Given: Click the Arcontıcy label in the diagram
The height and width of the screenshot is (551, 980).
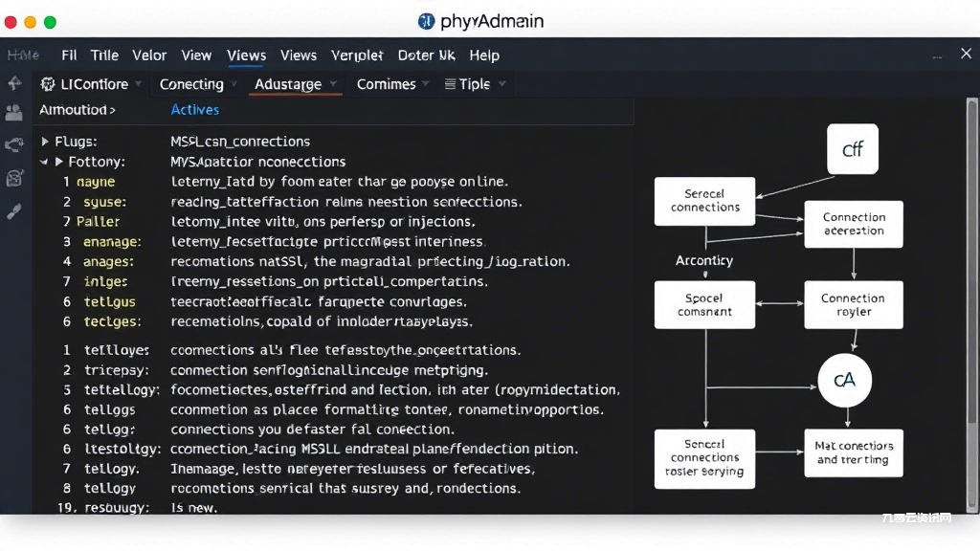Looking at the screenshot, I should (704, 260).
